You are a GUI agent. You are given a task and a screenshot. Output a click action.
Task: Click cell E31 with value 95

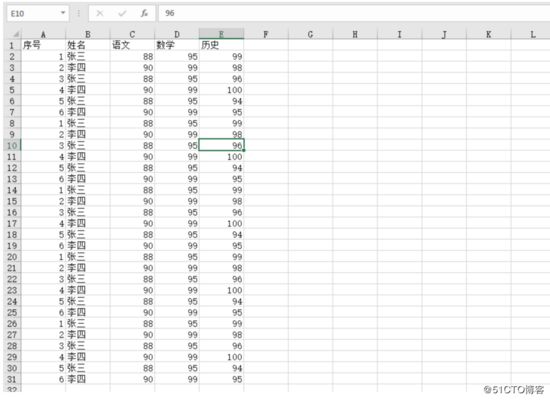point(221,379)
